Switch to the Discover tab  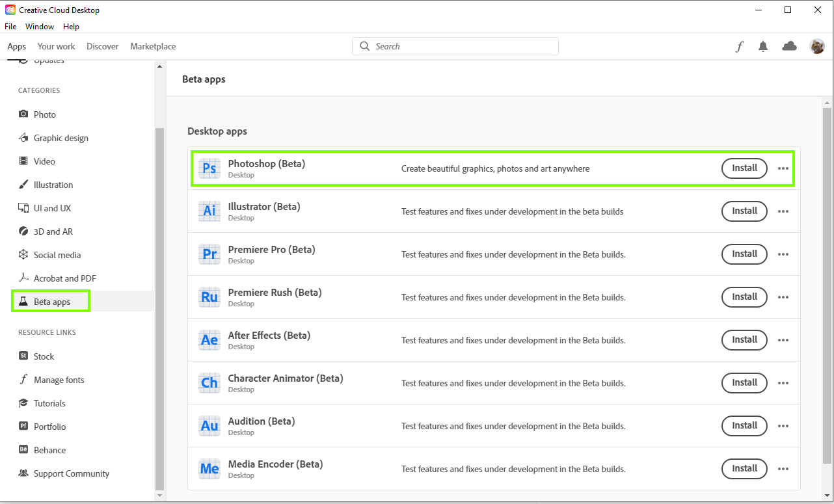coord(103,46)
